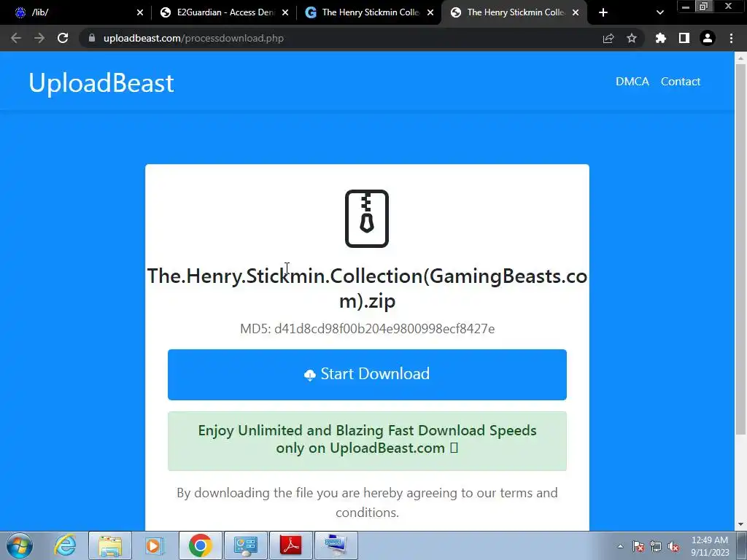Expand the tab search dropdown
747x560 pixels.
(x=659, y=12)
